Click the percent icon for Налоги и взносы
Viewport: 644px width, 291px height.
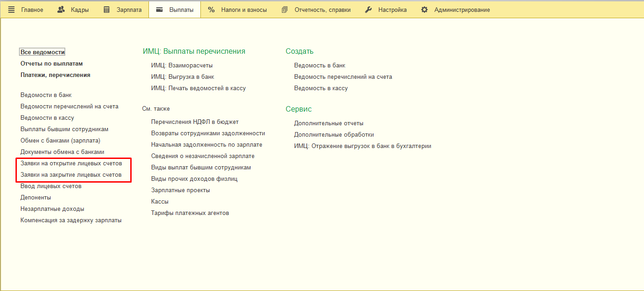click(211, 10)
